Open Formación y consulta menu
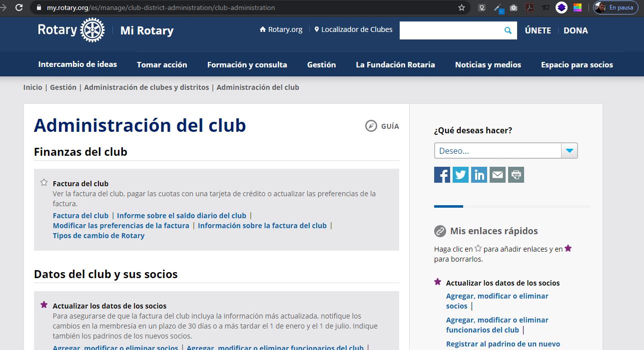 coord(247,65)
